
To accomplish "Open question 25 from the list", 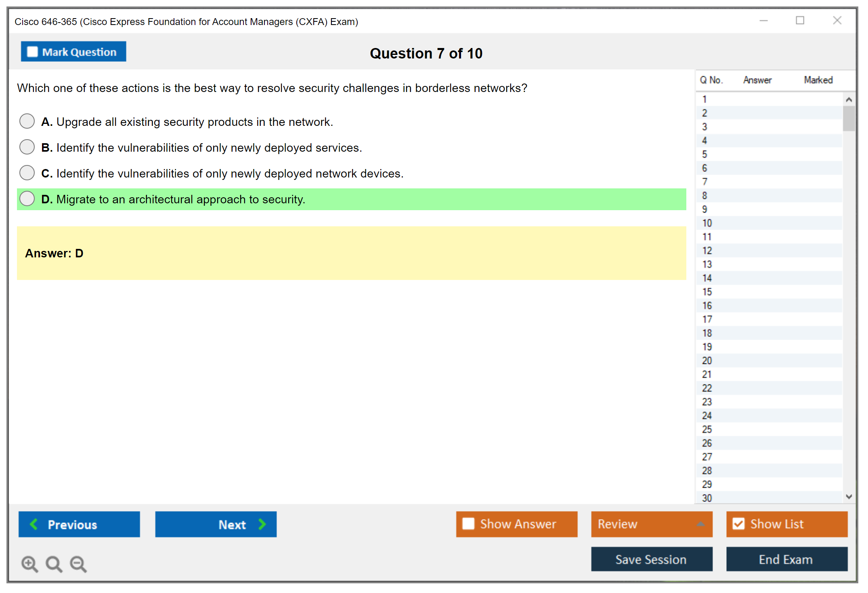I will (x=707, y=429).
